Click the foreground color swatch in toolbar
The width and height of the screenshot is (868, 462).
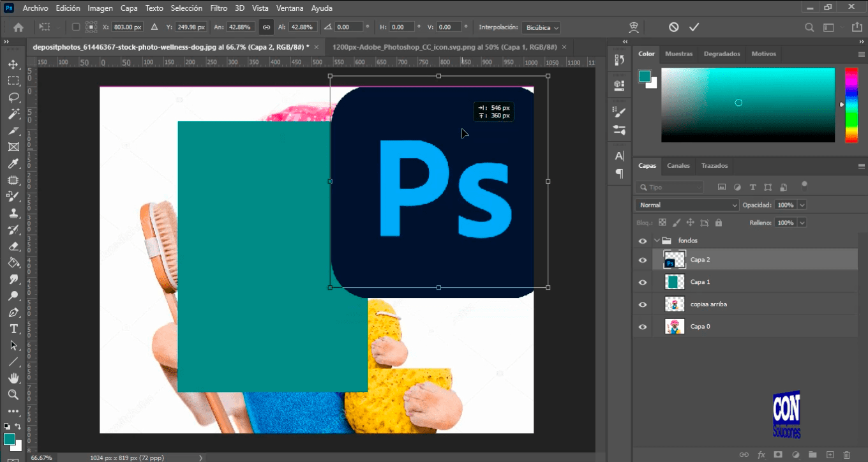pos(9,439)
